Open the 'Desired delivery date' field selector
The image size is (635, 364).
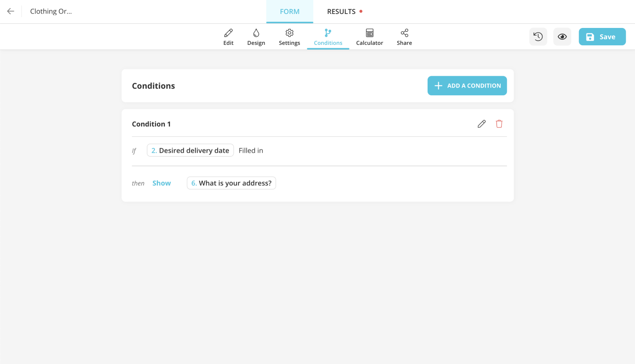[x=190, y=150]
